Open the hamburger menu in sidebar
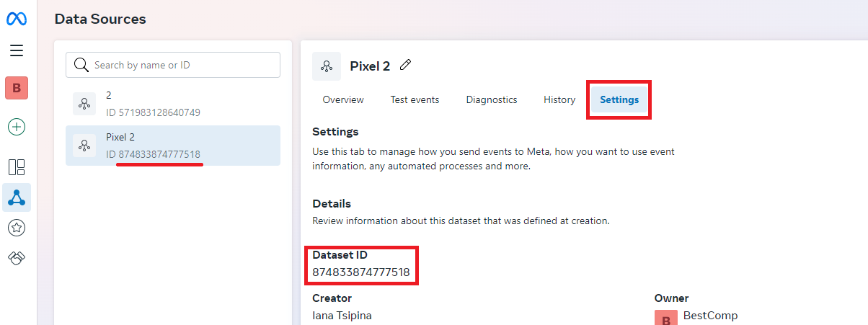 [x=17, y=50]
